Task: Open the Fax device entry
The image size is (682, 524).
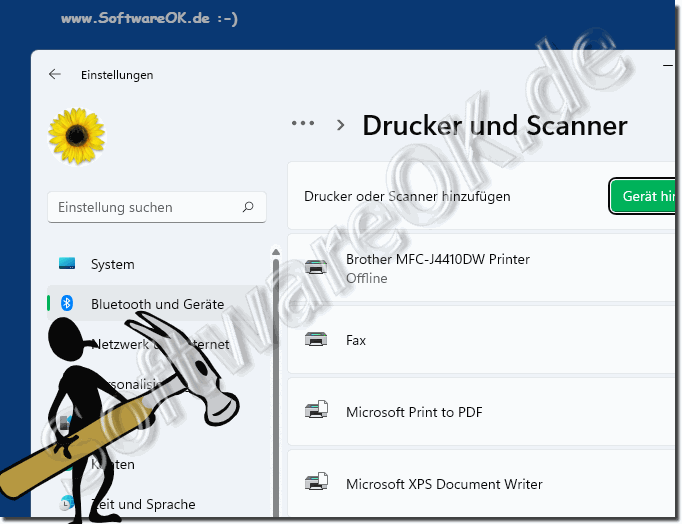Action: click(x=481, y=340)
